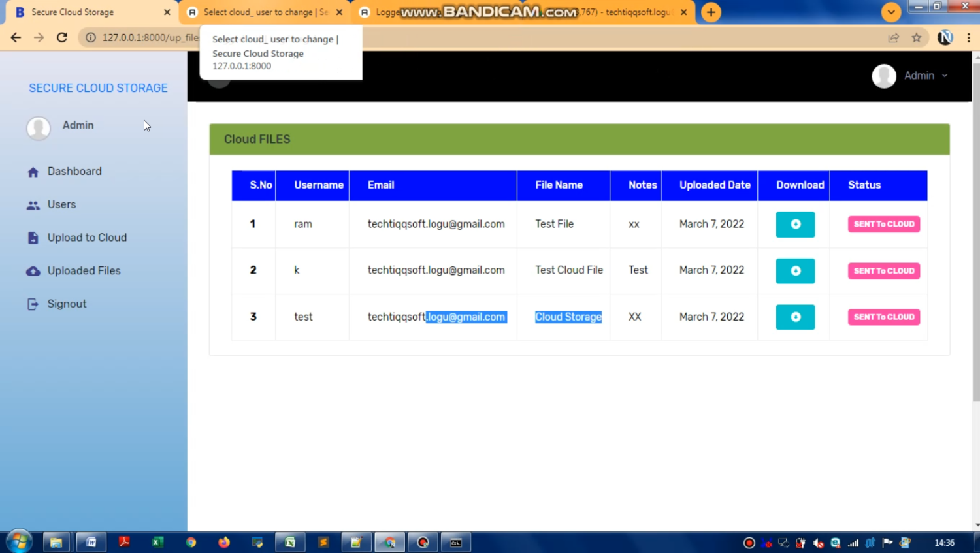Open Adobe Acrobat from the taskbar
The image size is (980, 553).
pyautogui.click(x=124, y=543)
